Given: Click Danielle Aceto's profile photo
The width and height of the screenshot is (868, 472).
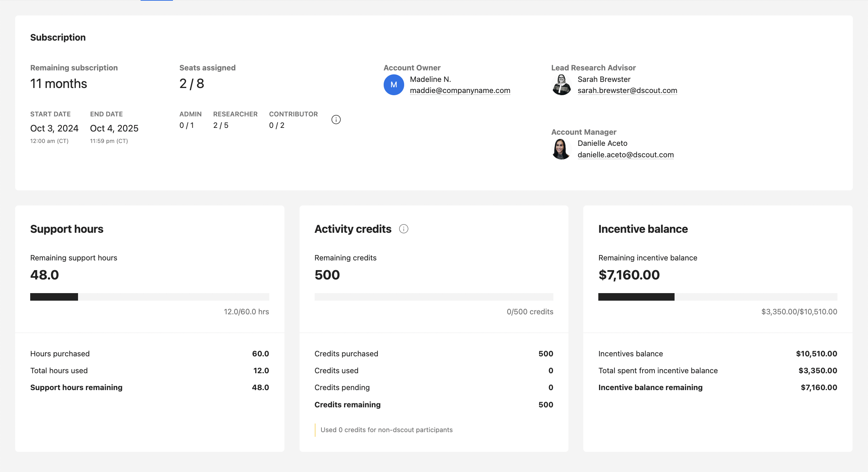Looking at the screenshot, I should click(561, 149).
